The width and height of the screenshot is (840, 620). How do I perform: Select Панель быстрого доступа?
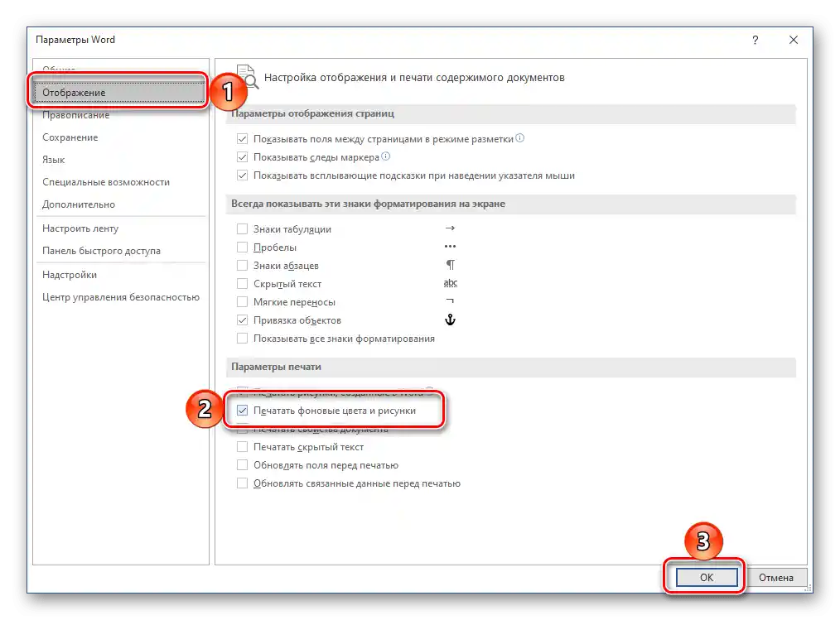pyautogui.click(x=101, y=251)
